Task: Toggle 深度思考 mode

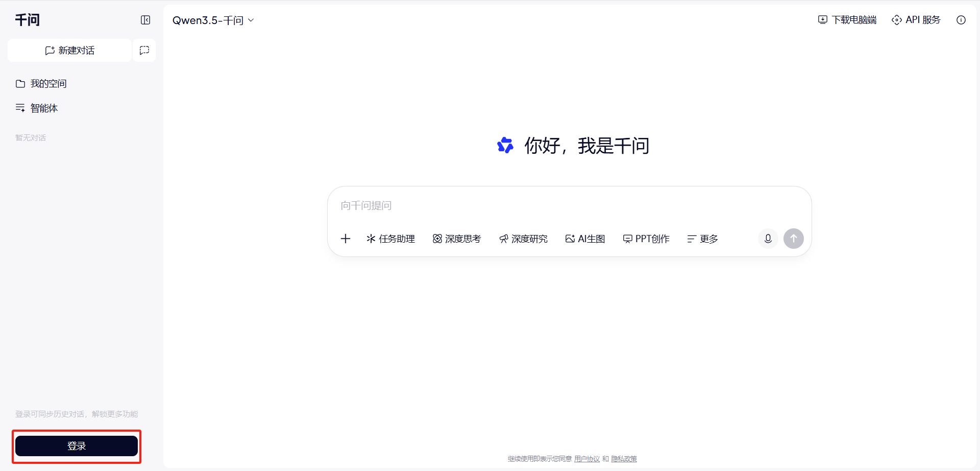Action: 457,239
